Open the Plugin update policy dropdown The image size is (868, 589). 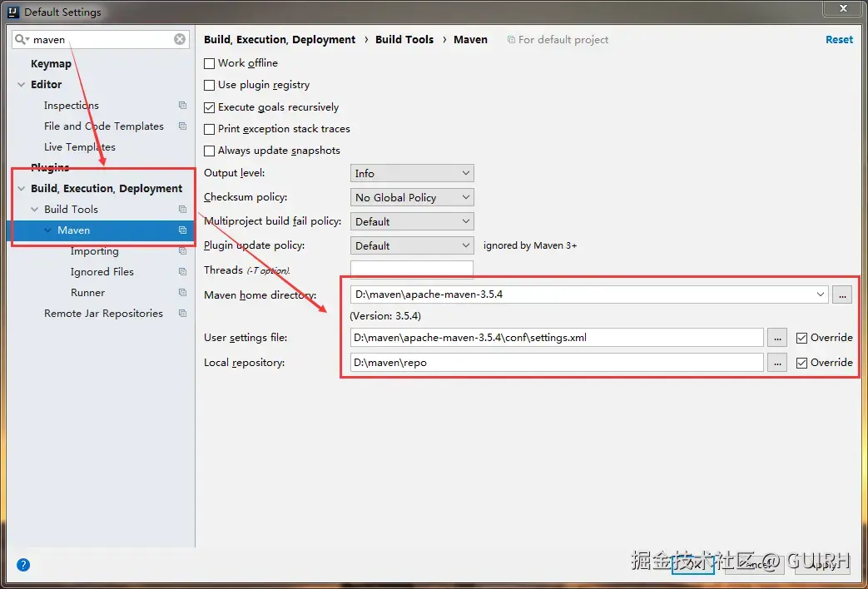pyautogui.click(x=412, y=245)
